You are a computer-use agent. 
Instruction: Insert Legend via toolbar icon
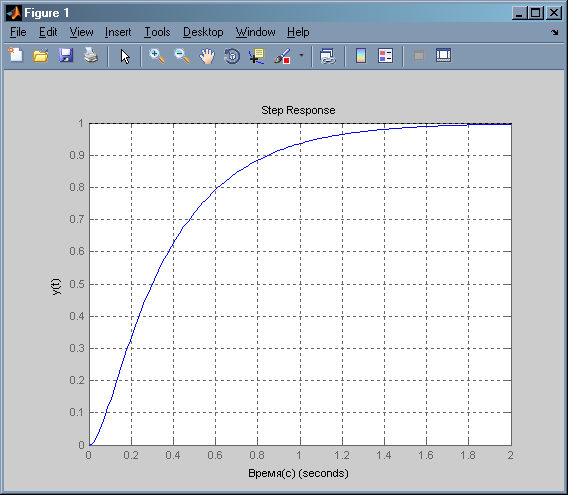click(x=385, y=56)
